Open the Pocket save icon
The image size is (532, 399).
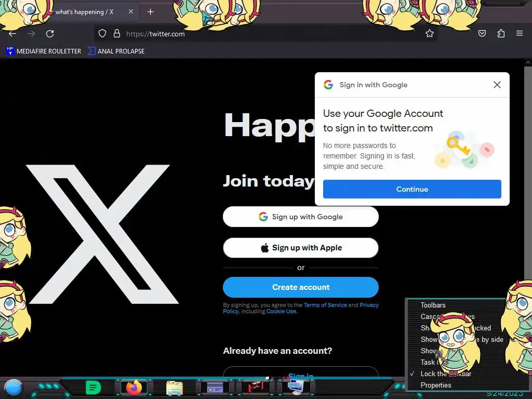click(482, 34)
